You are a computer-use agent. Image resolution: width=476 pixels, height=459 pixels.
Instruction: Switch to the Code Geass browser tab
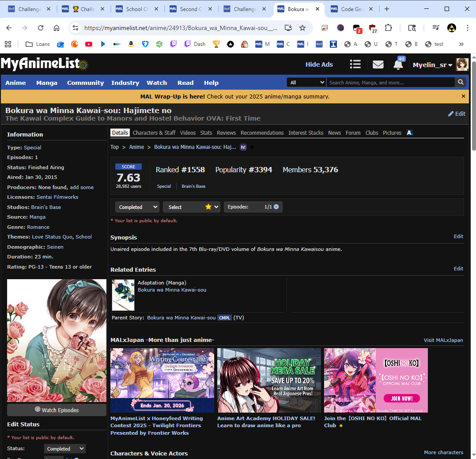coord(352,9)
